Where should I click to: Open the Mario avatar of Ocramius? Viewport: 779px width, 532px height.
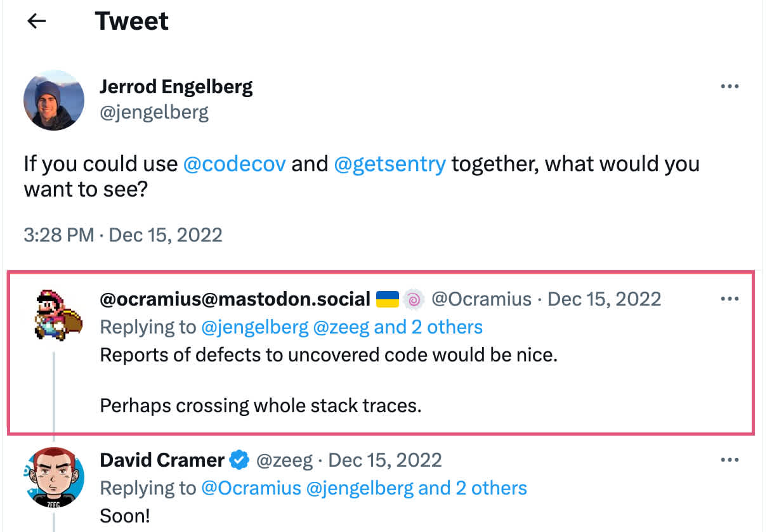click(54, 315)
